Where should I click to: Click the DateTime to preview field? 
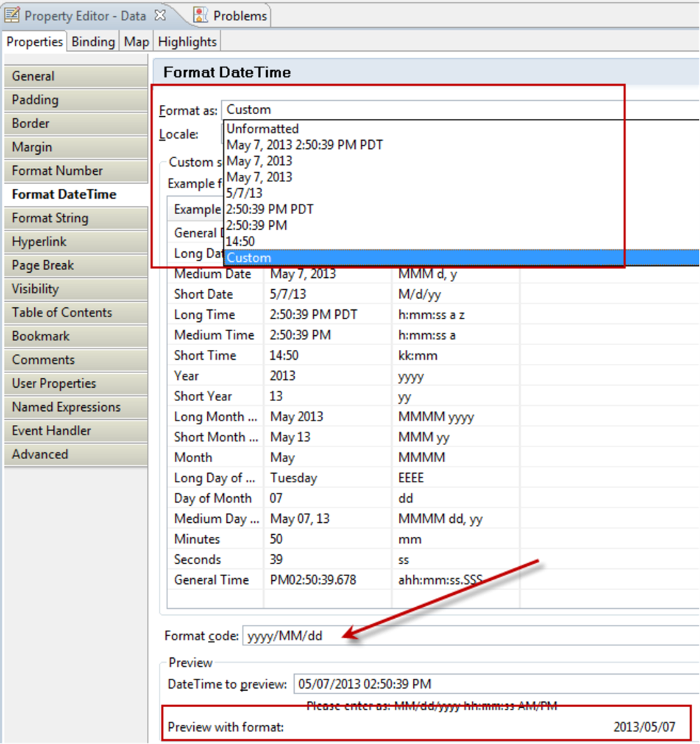(496, 685)
